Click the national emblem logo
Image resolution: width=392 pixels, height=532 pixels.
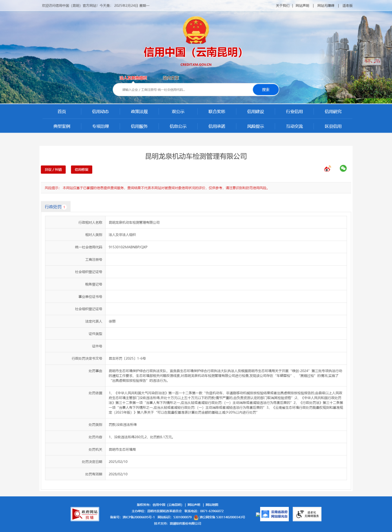tap(196, 30)
